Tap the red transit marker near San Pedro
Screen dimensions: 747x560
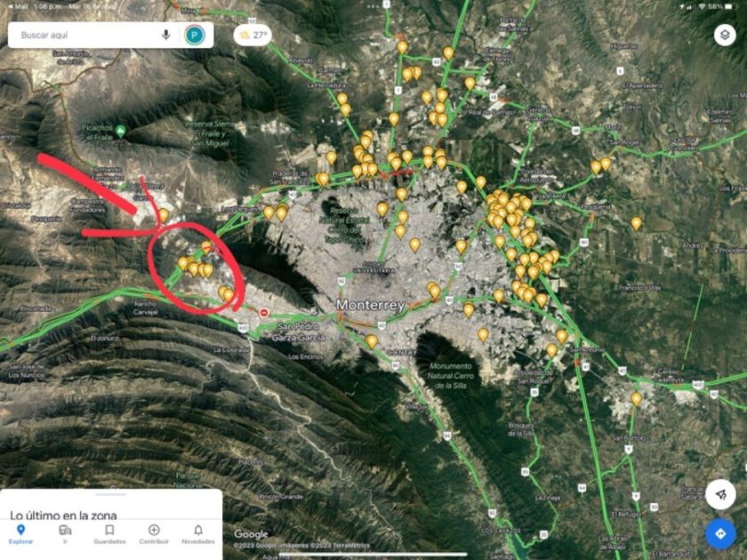pos(264,313)
